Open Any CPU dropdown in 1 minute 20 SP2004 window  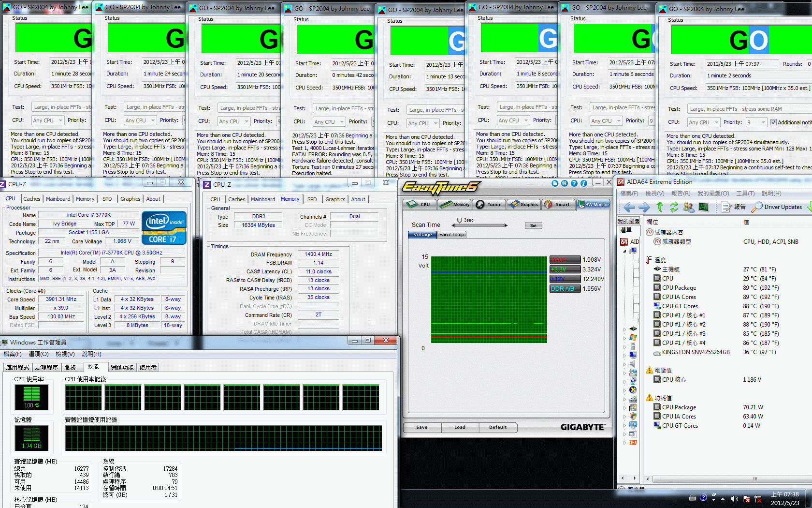pos(233,121)
